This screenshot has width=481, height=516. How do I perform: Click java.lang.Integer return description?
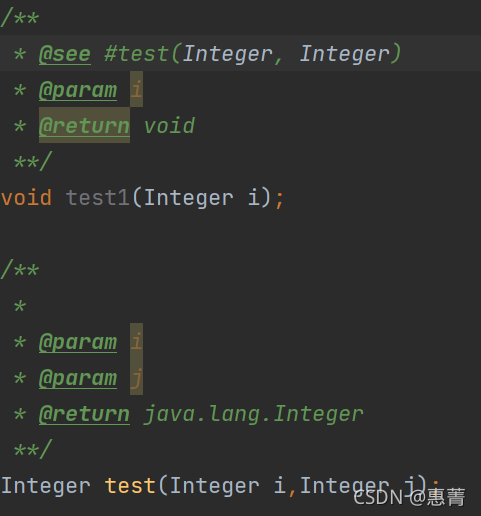(x=253, y=414)
